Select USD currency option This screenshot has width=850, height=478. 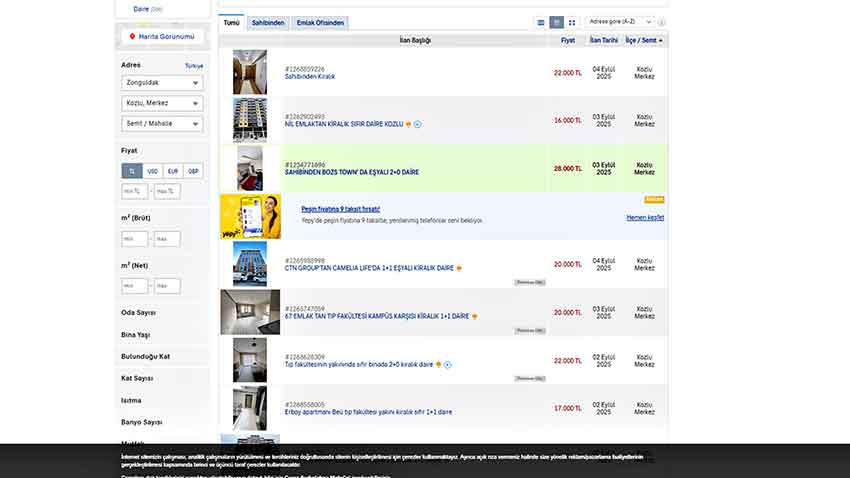point(152,171)
